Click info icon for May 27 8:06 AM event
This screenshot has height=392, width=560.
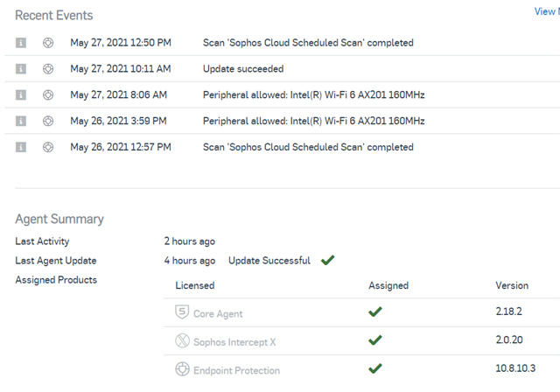coord(21,95)
